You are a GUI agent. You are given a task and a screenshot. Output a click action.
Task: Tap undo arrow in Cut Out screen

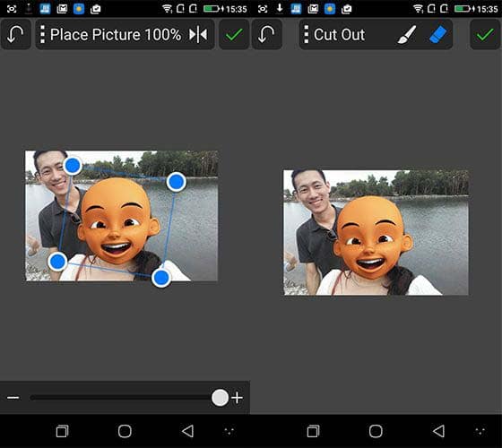coord(267,34)
